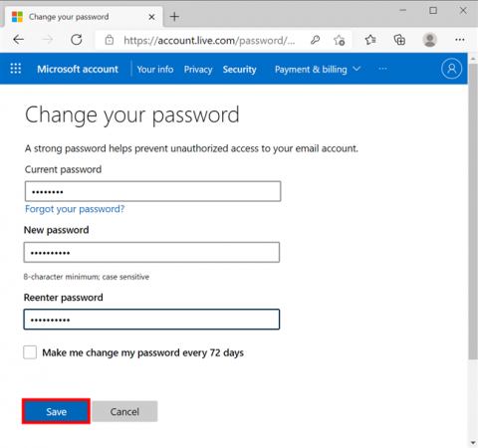Click the scroll up arrow

tap(473, 58)
